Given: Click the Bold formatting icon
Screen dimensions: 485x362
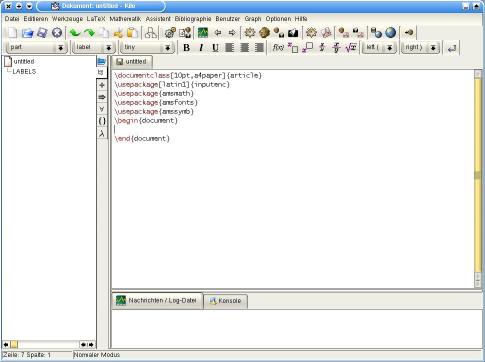Looking at the screenshot, I should (187, 48).
